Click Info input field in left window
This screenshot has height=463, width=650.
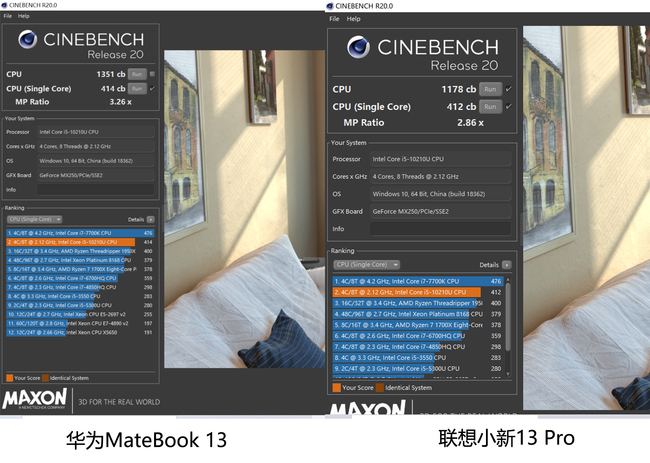tap(96, 190)
